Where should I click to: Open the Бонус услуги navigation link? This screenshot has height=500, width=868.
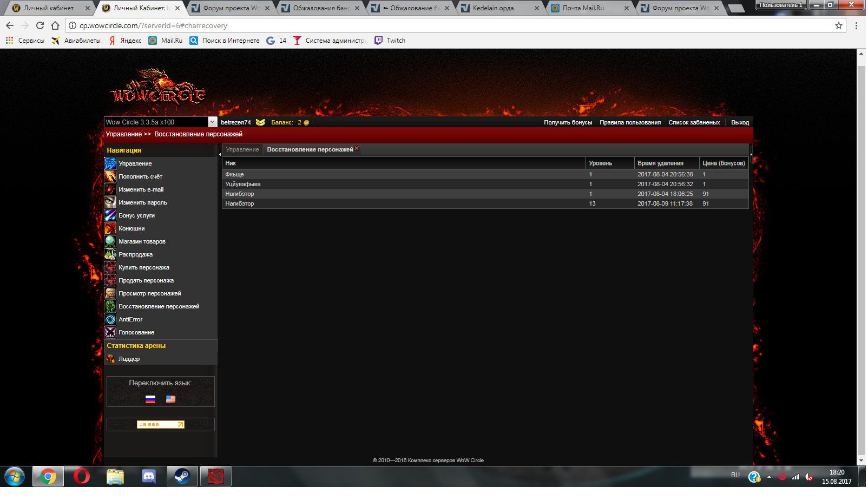tap(137, 215)
